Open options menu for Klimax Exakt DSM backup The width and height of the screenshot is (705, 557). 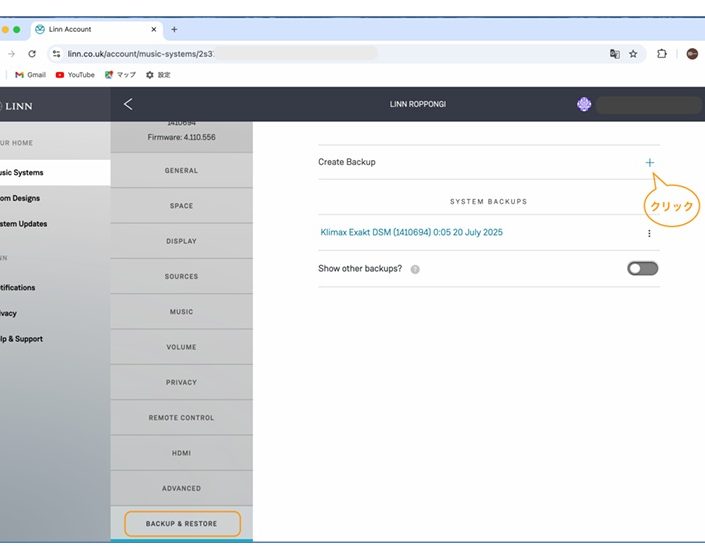(649, 233)
